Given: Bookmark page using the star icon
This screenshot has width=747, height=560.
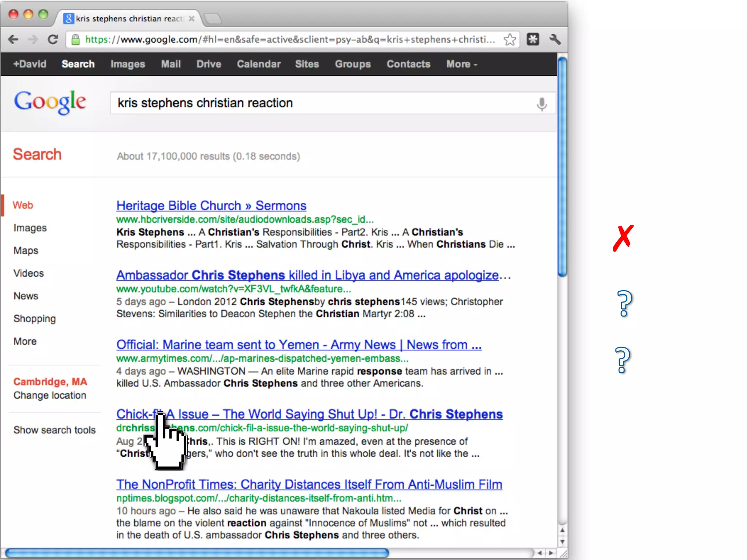Looking at the screenshot, I should point(510,39).
